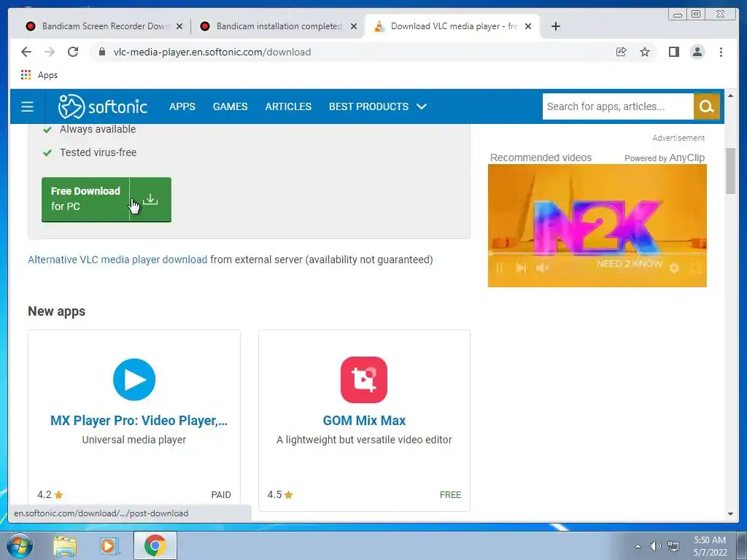Share this page icon in address bar
The image size is (747, 560).
click(622, 52)
